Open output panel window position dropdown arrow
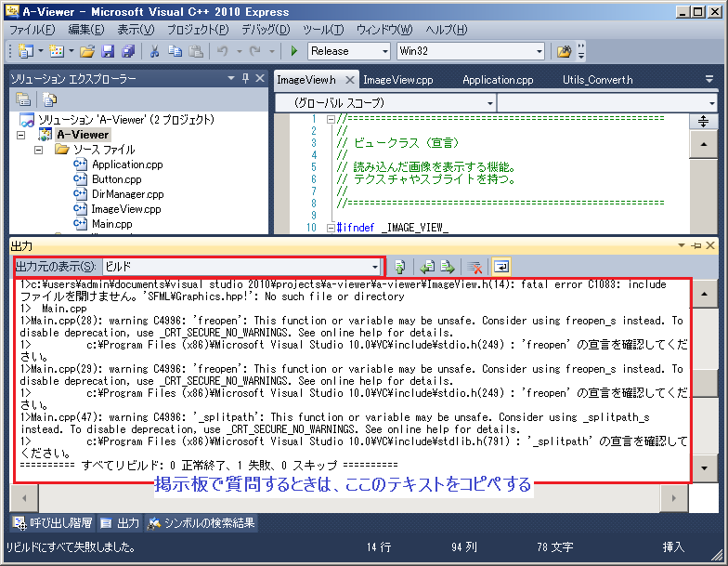The height and width of the screenshot is (566, 728). coord(682,245)
